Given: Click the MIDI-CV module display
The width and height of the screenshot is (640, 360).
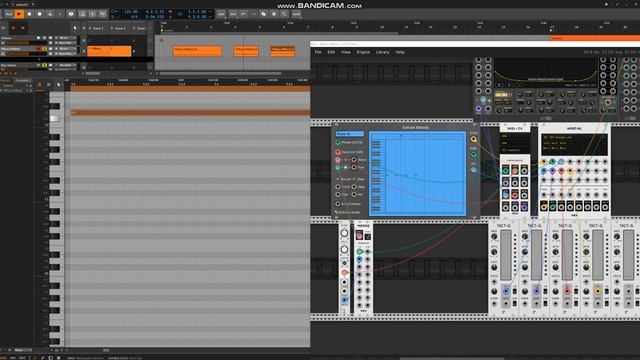Looking at the screenshot, I should 515,143.
